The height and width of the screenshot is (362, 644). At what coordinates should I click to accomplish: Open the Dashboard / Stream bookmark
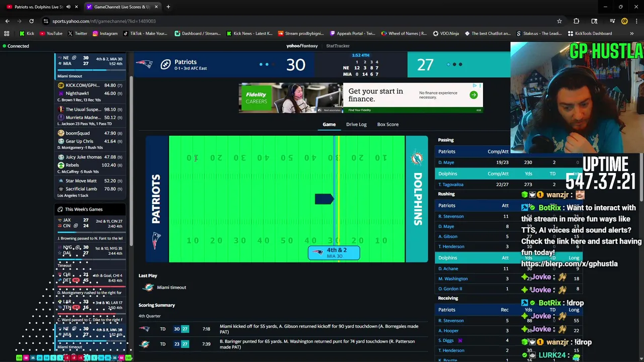[198, 33]
